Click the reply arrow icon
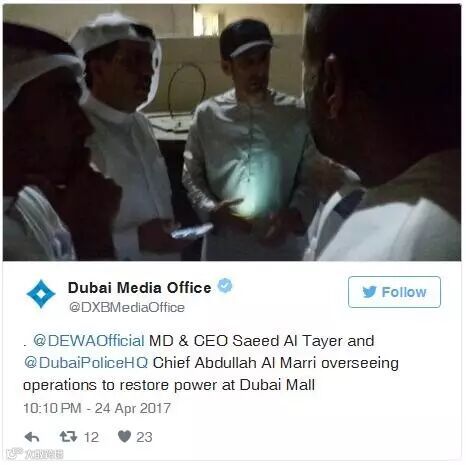466x465 pixels. tap(32, 437)
